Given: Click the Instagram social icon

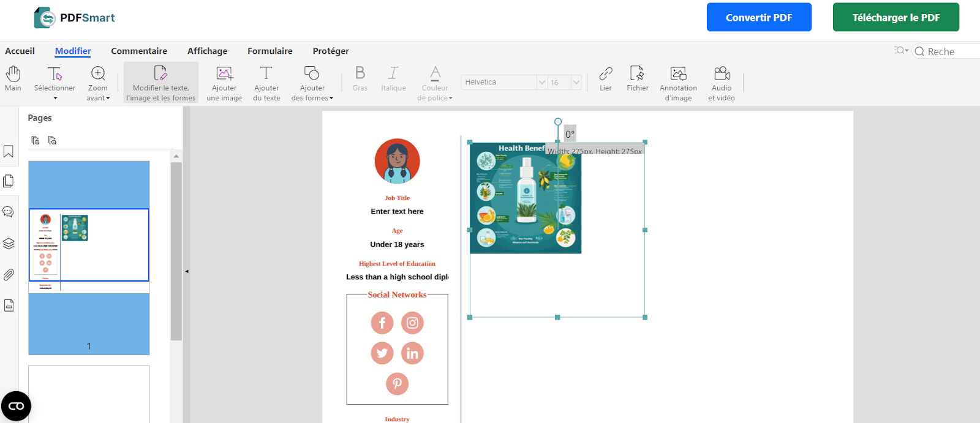Looking at the screenshot, I should tap(412, 323).
